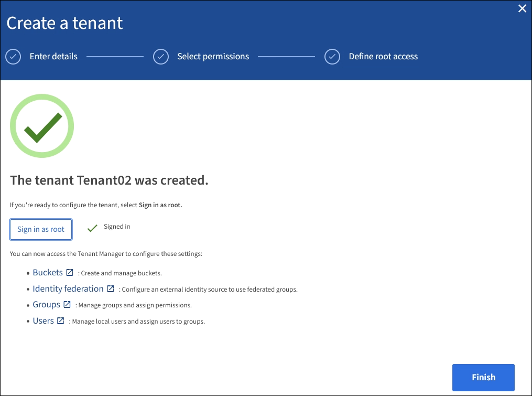Screen dimensions: 532x396
Task: Open the Identity federation link
Action: [x=68, y=288]
